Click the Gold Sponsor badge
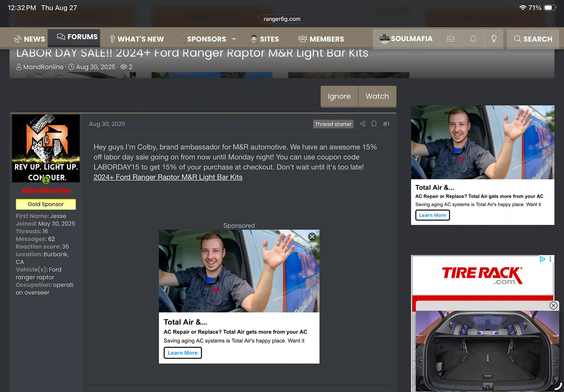The height and width of the screenshot is (392, 564). (x=46, y=204)
